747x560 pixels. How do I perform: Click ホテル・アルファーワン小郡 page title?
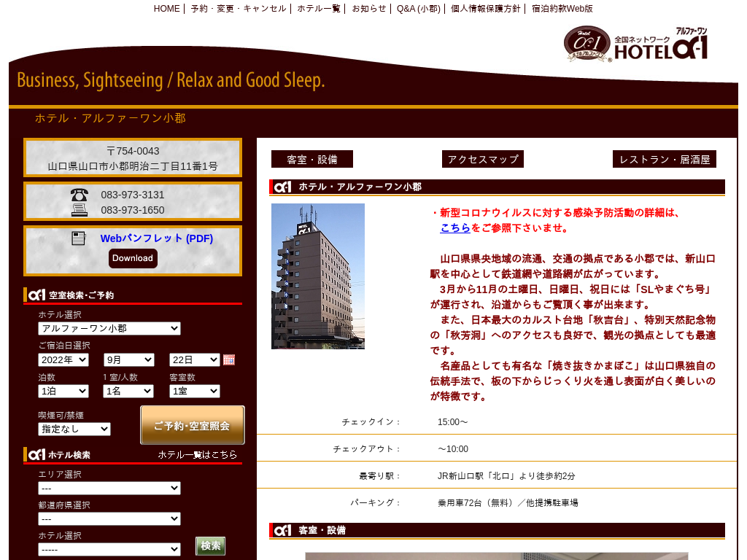[110, 118]
